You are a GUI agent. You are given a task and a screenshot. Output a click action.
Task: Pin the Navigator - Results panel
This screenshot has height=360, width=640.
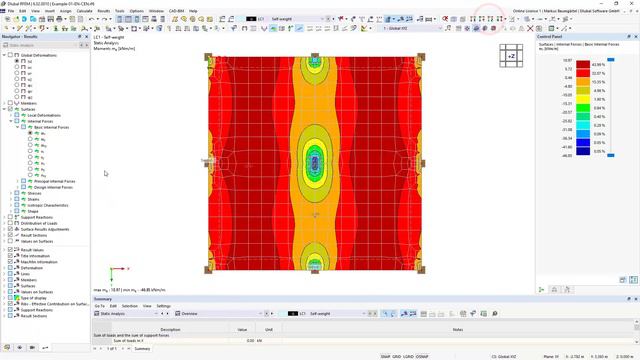pyautogui.click(x=80, y=37)
